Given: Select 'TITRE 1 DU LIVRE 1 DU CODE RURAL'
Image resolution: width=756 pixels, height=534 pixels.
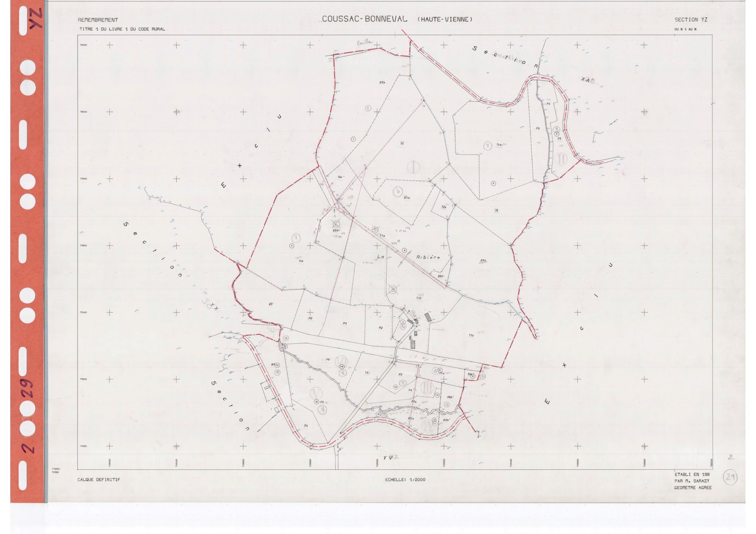Looking at the screenshot, I should [122, 29].
